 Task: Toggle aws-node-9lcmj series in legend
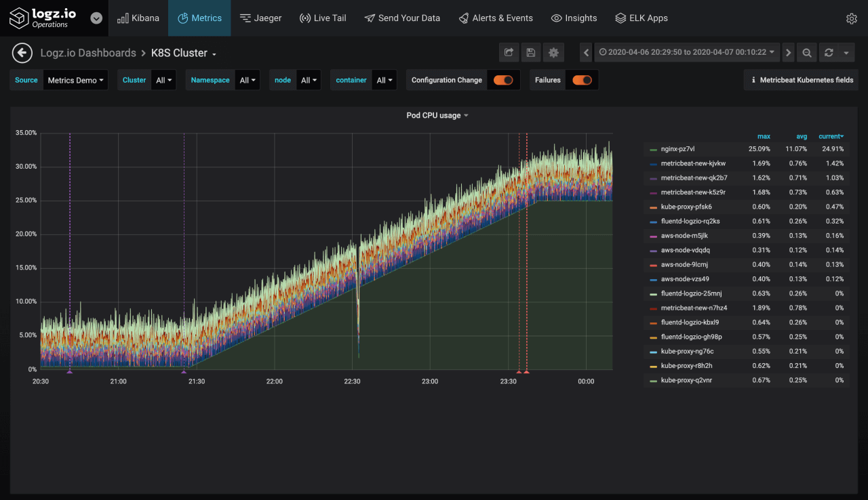point(685,265)
